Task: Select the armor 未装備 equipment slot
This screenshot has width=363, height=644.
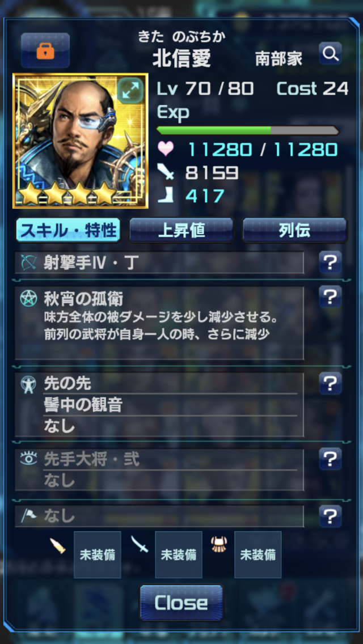Action: [x=258, y=555]
